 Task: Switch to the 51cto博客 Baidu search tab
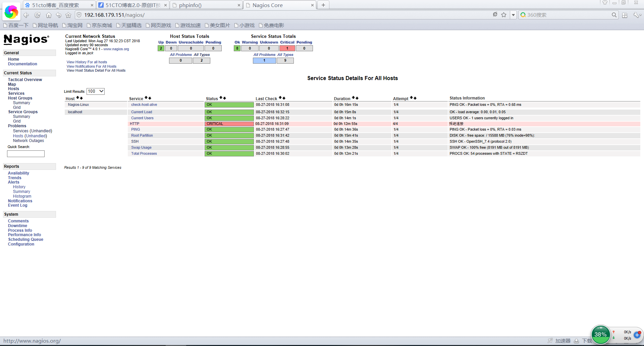click(55, 5)
